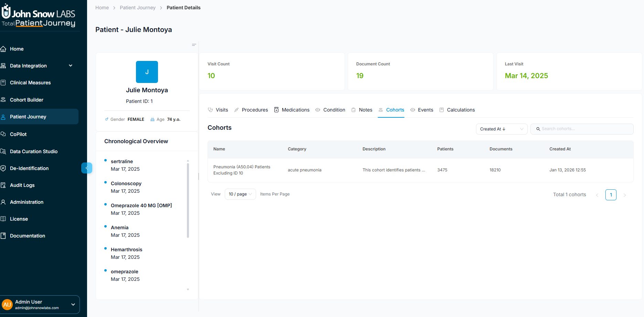Go to Patient Journey breadcrumb link
This screenshot has height=317, width=644.
click(x=137, y=8)
